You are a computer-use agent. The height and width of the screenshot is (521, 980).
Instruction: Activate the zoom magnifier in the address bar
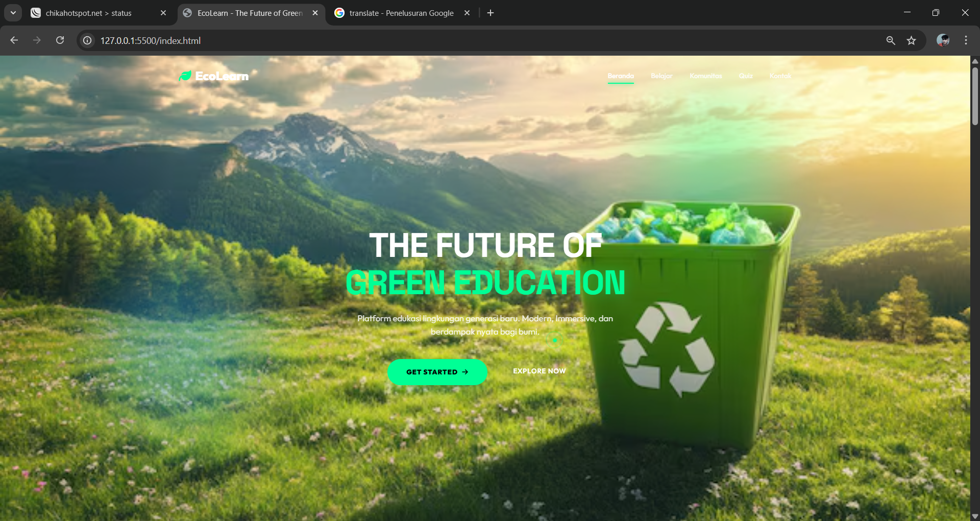[890, 40]
